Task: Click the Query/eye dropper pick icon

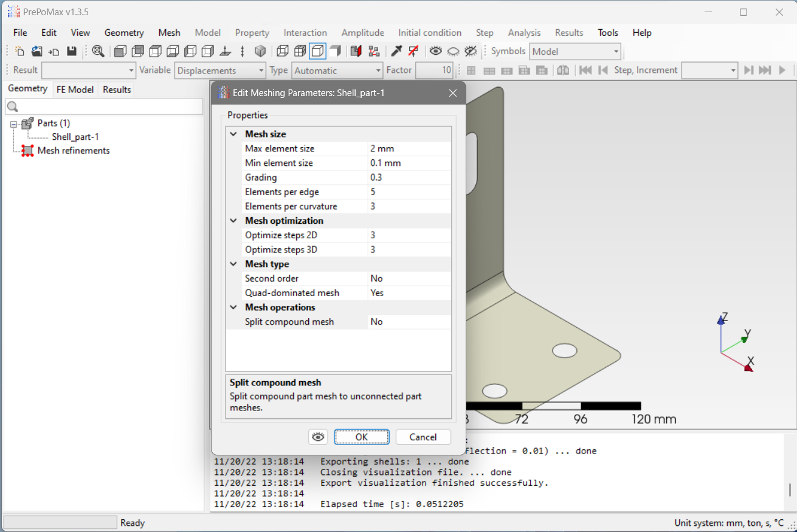Action: [396, 51]
